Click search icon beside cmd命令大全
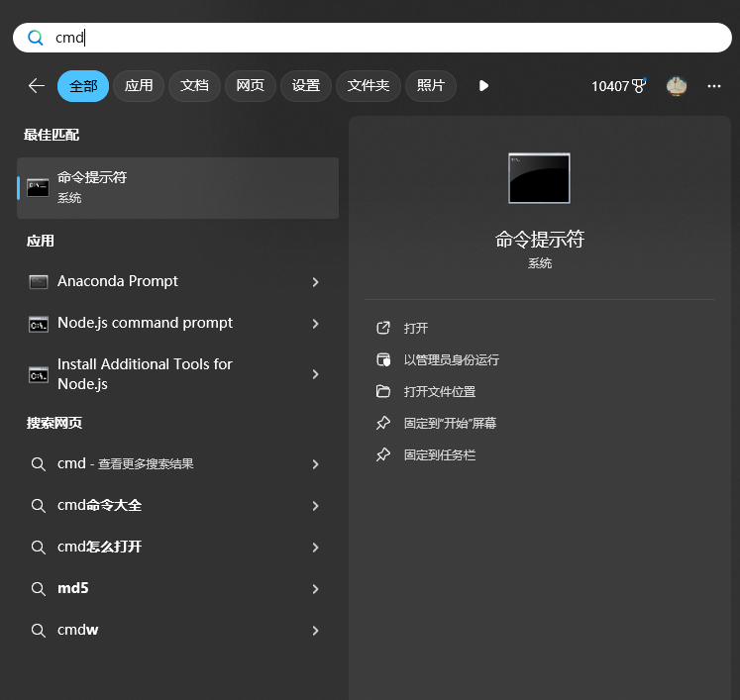The image size is (740, 700). (x=39, y=506)
